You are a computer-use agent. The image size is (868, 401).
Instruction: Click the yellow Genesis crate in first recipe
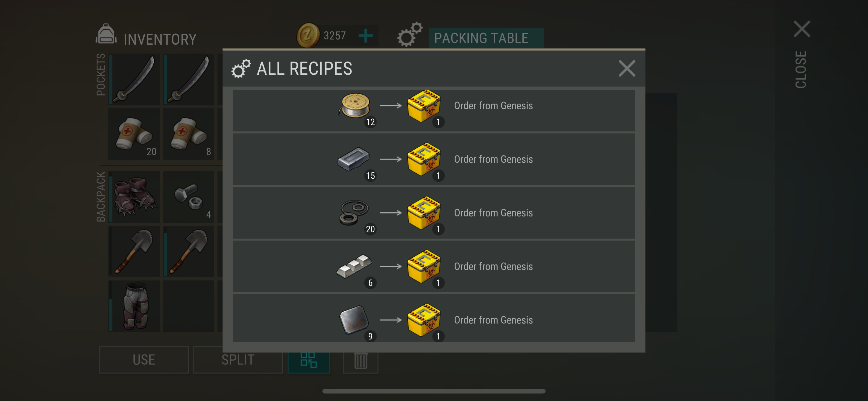point(424,106)
